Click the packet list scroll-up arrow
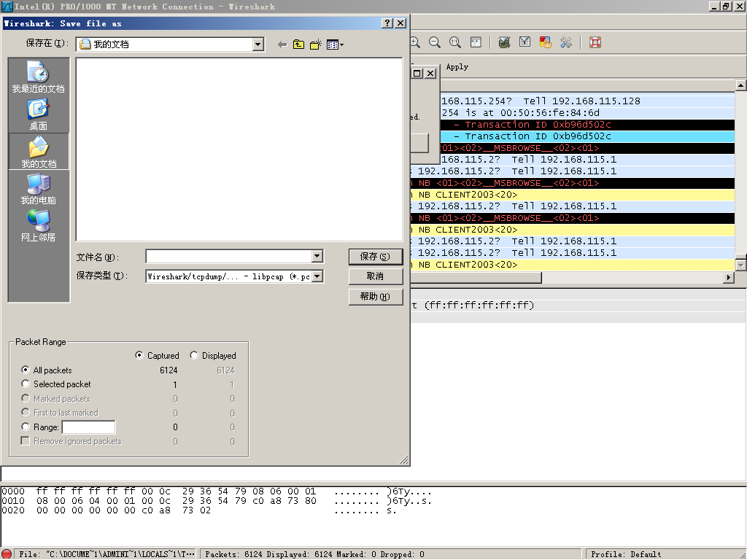This screenshot has height=560, width=747. 741,86
